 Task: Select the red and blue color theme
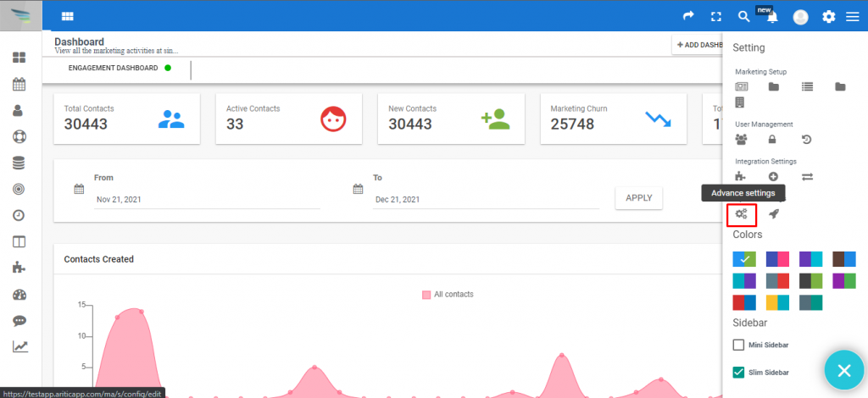tap(744, 302)
